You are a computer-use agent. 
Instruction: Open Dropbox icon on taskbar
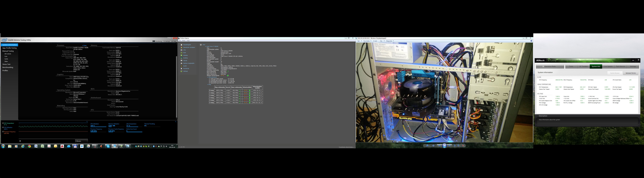click(82, 146)
